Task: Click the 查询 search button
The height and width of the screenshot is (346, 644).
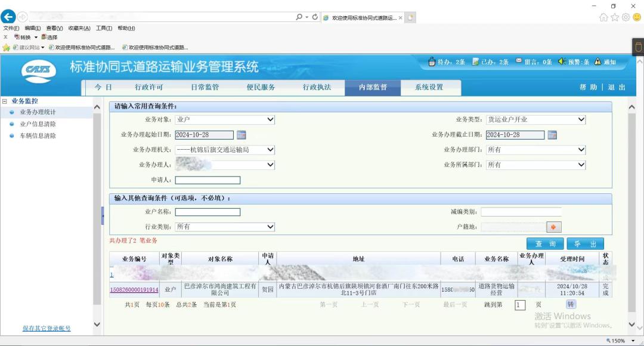Action: pyautogui.click(x=545, y=244)
